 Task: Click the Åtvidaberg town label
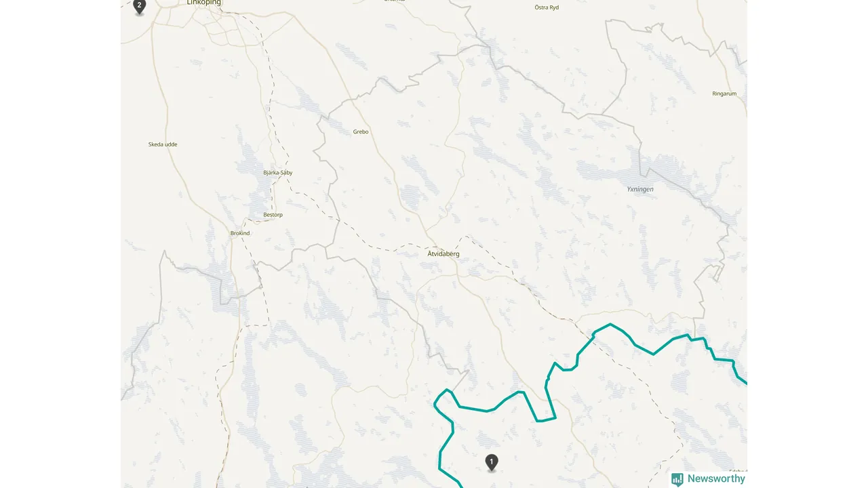click(x=443, y=253)
